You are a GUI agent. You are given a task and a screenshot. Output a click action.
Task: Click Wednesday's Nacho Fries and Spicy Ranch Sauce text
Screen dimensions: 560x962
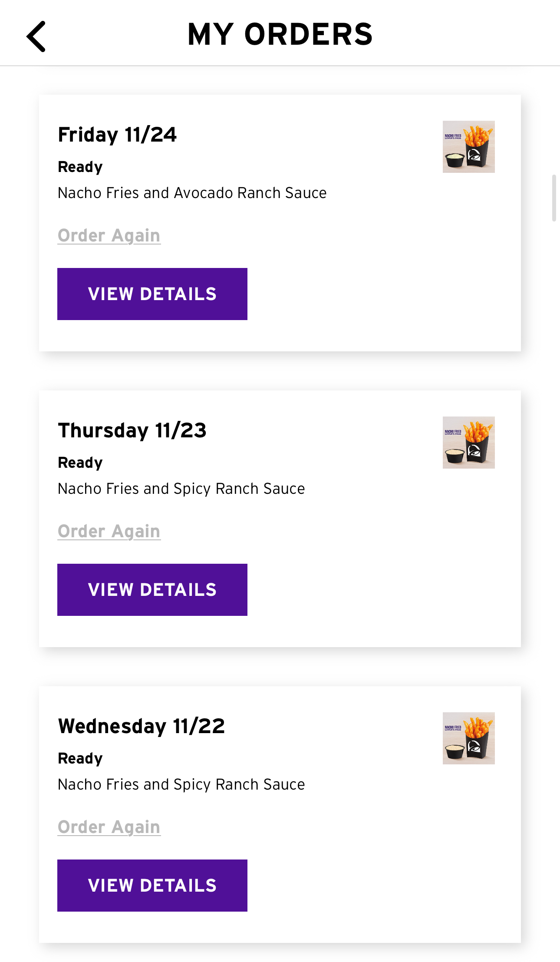[x=181, y=784]
